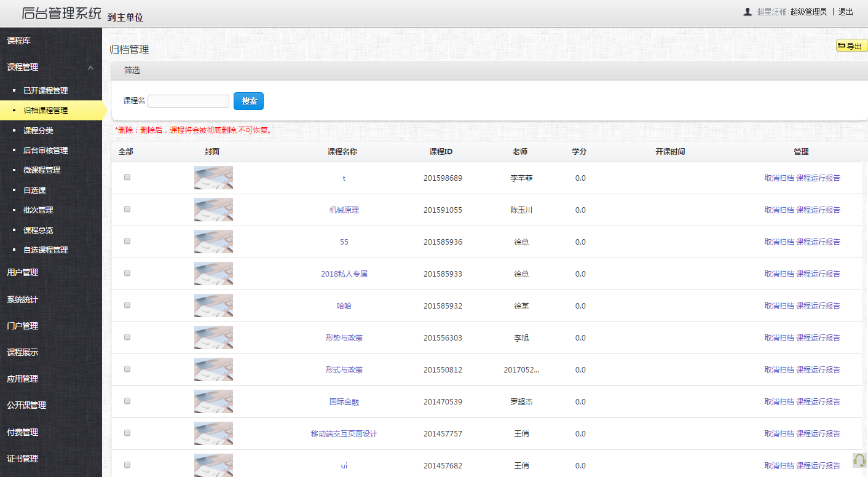The width and height of the screenshot is (868, 477).
Task: Click the 退出 logout link
Action: [845, 11]
